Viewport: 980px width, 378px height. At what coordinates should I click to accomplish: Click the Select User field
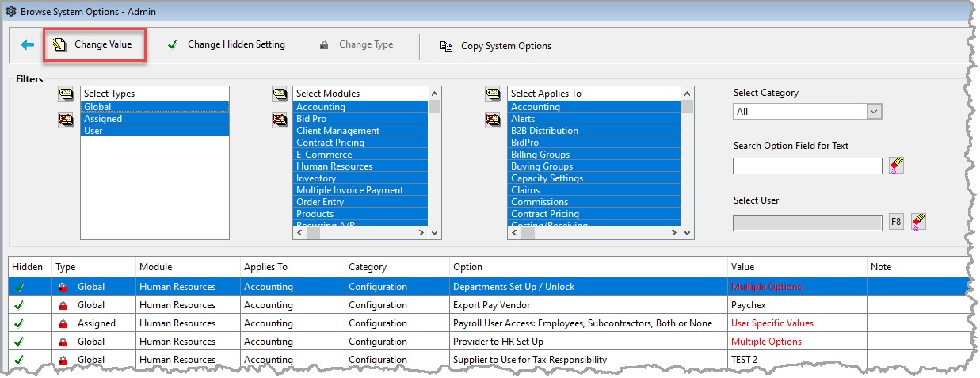pos(807,222)
